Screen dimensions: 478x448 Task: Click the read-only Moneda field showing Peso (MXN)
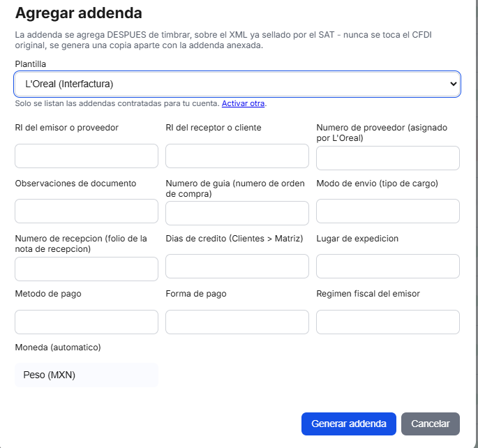pos(87,375)
